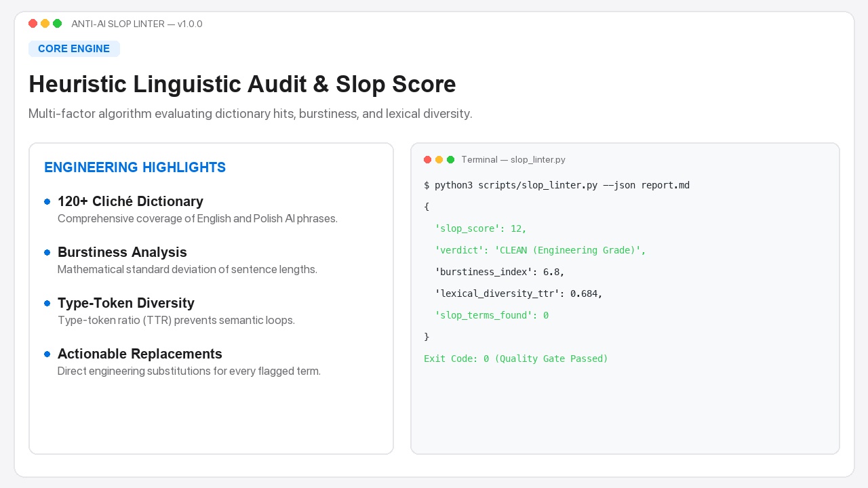Click the Type-Token Diversity title
Image resolution: width=868 pixels, height=488 pixels.
(126, 303)
